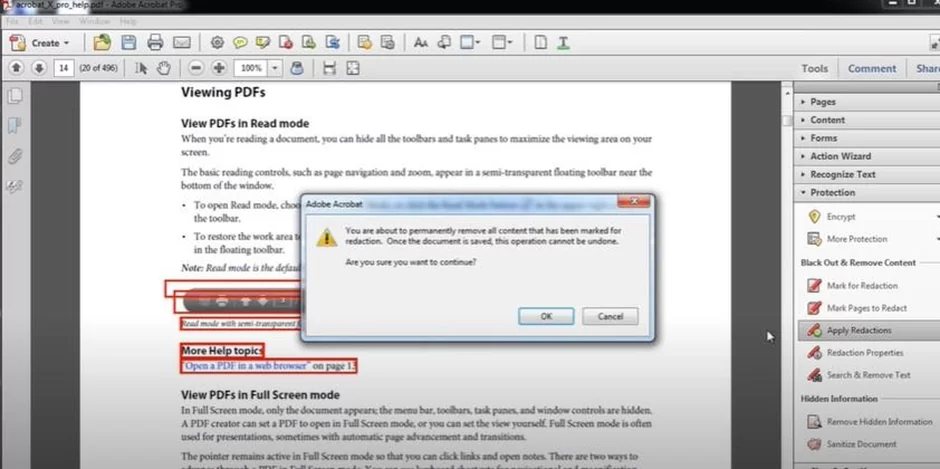
Task: Follow the 'Open a PDF in a web browser' link
Action: point(246,366)
